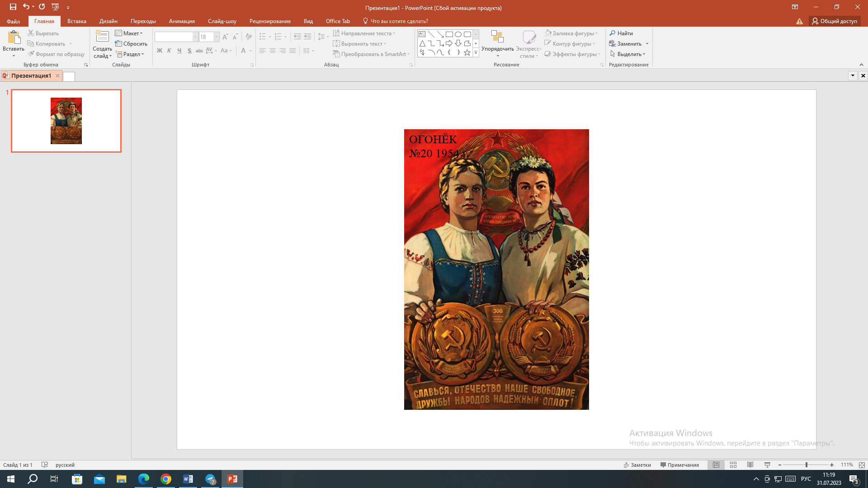Switch to the Дизайн tab
This screenshot has width=868, height=488.
[108, 21]
